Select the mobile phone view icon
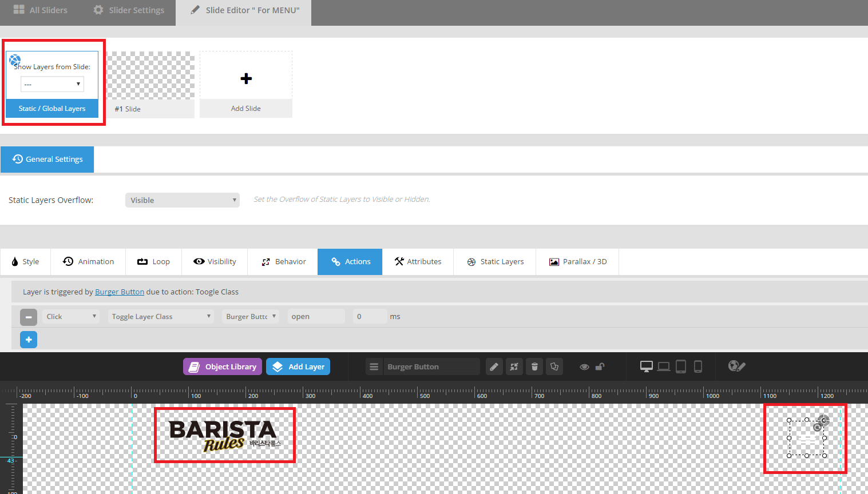868x494 pixels. coord(698,366)
